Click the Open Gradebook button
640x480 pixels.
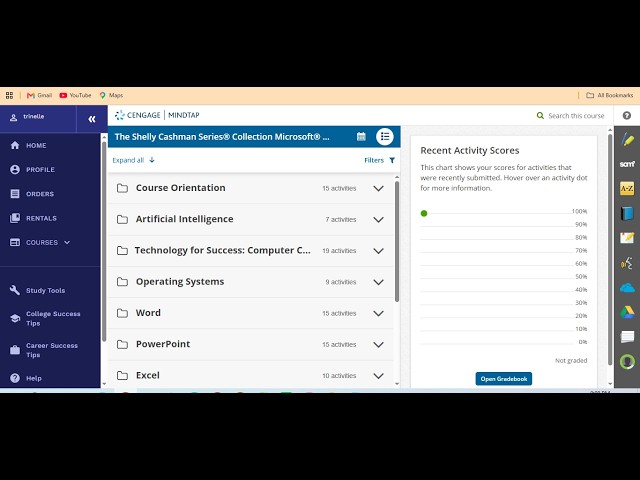[503, 379]
